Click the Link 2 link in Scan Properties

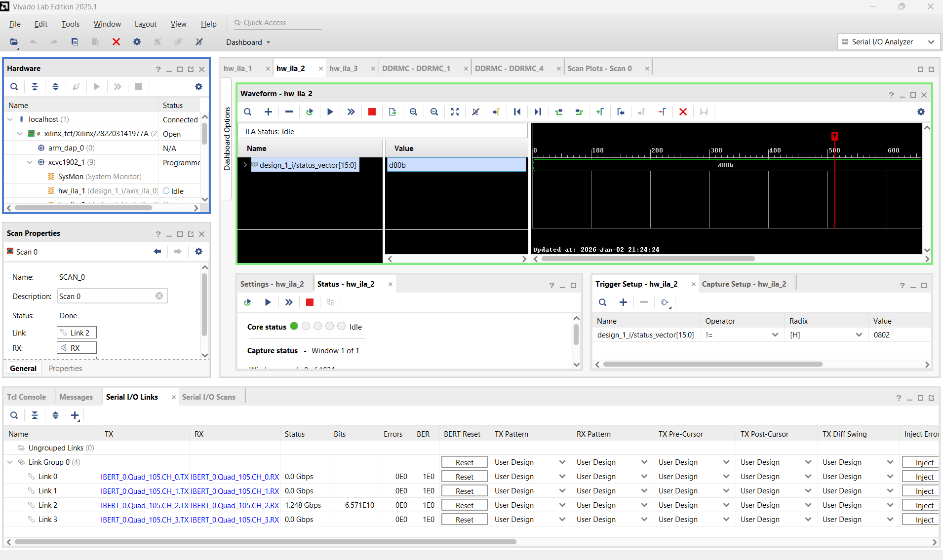pyautogui.click(x=77, y=333)
